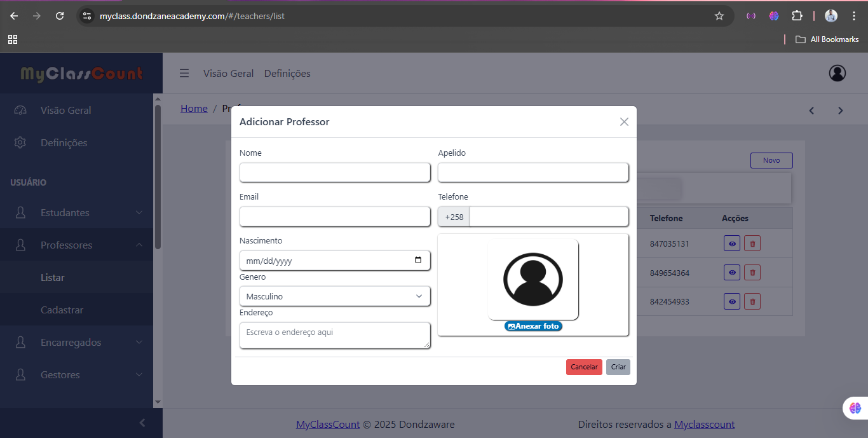Click the Criar button
Viewport: 868px width, 438px height.
618,367
